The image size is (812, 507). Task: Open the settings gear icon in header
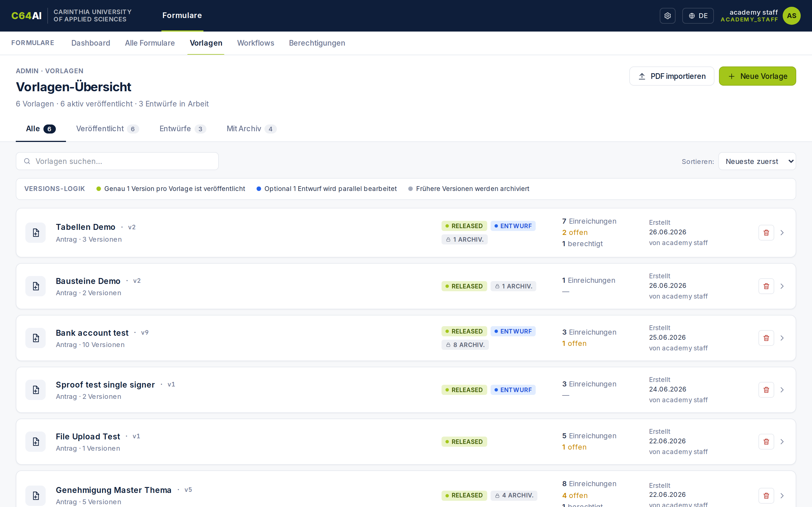[x=667, y=16]
